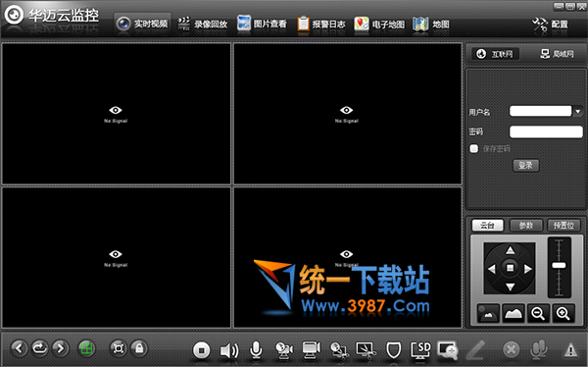Click the PTZ speed vertical slider handle

click(559, 266)
